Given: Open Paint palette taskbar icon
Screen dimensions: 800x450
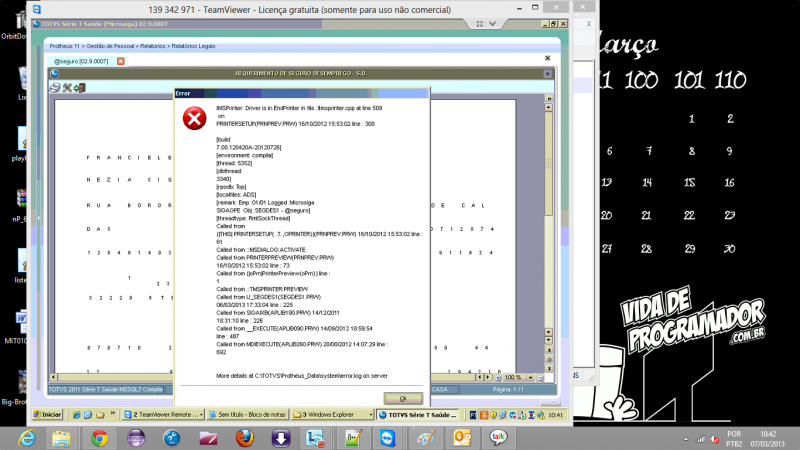Looking at the screenshot, I should (425, 438).
